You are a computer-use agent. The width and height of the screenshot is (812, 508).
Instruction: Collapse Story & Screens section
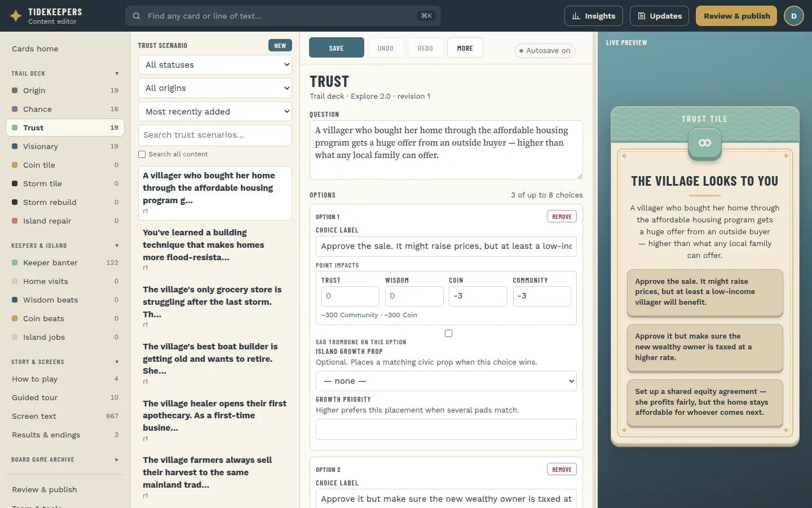(65, 362)
